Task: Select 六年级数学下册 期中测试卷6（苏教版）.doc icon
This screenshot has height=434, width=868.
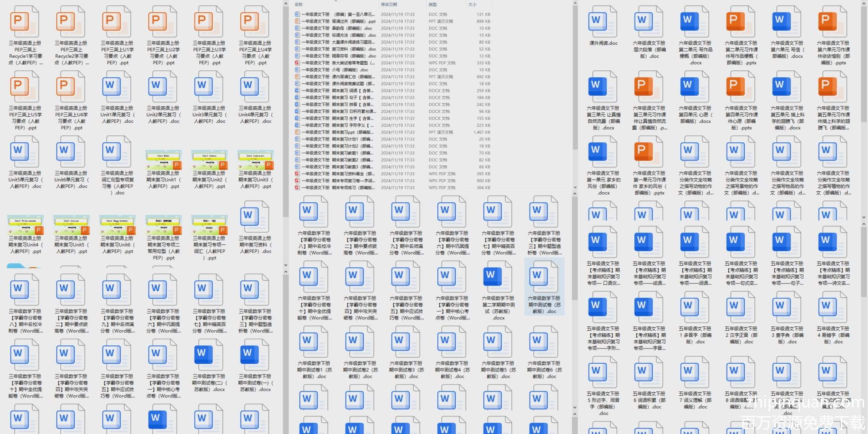Action: tap(544, 342)
